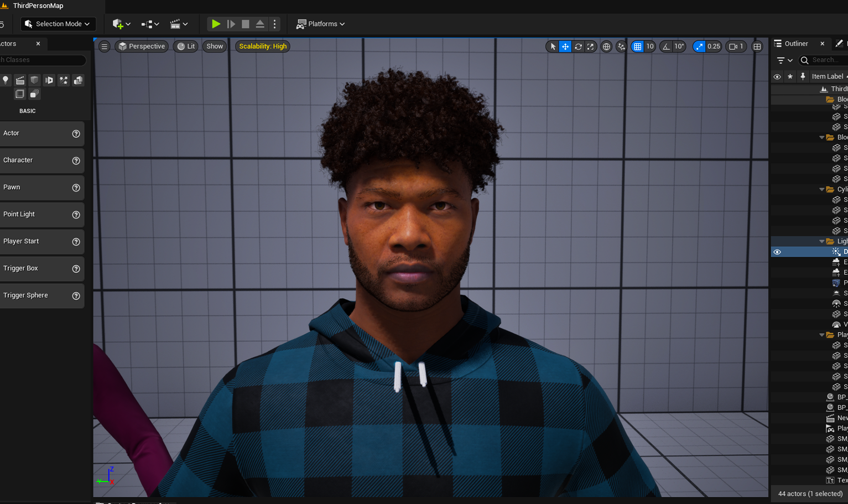Choose the translate move gizmo tool
Screen dimensions: 848x504
(565, 46)
